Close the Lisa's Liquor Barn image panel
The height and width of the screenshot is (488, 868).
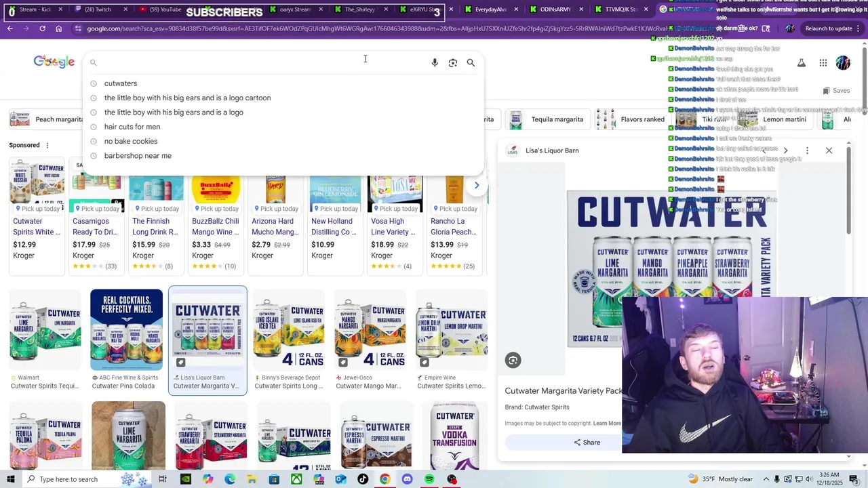[829, 150]
